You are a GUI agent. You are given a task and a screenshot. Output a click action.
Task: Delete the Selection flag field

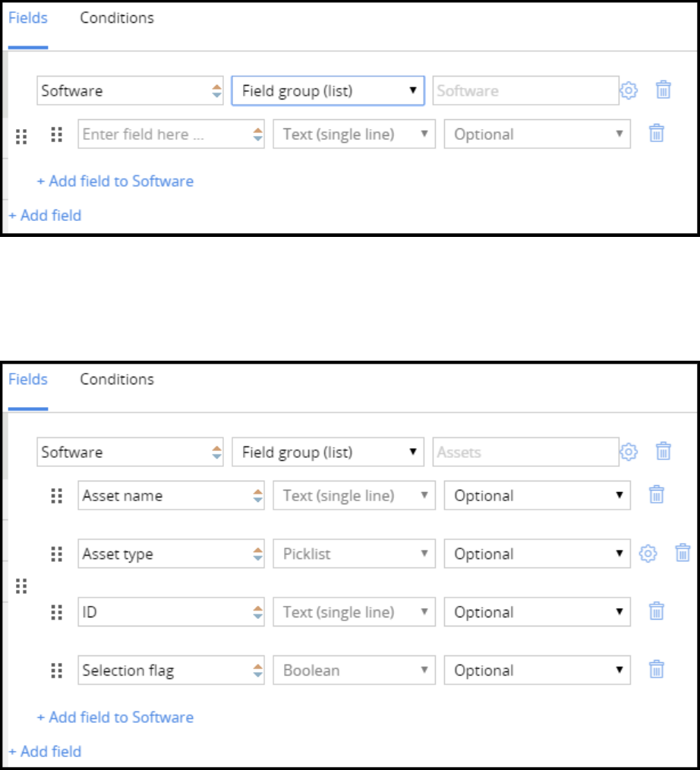pyautogui.click(x=657, y=671)
